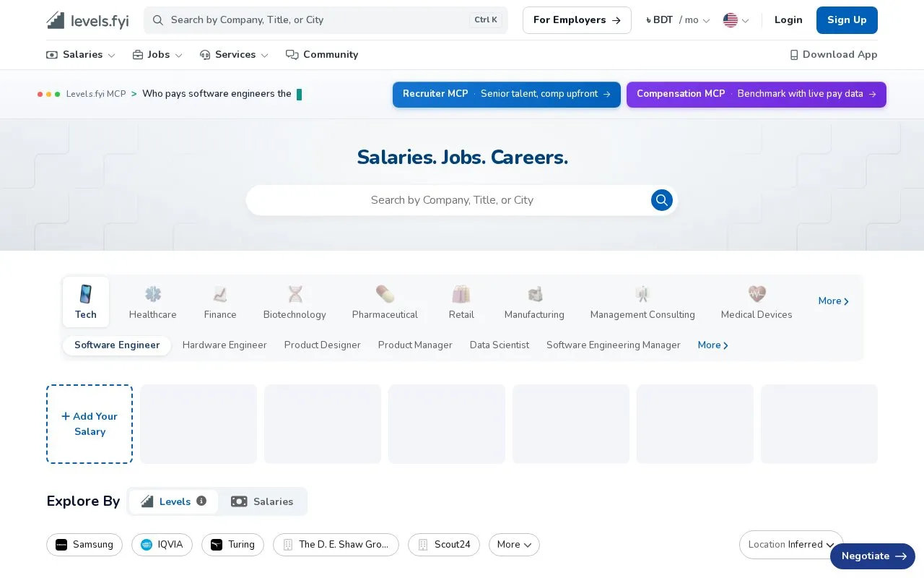Open Compensation MCP banner button
The width and height of the screenshot is (924, 578).
click(x=757, y=95)
